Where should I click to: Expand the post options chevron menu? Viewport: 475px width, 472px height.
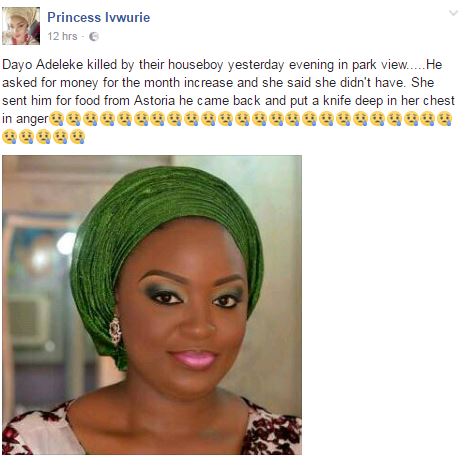pos(453,13)
